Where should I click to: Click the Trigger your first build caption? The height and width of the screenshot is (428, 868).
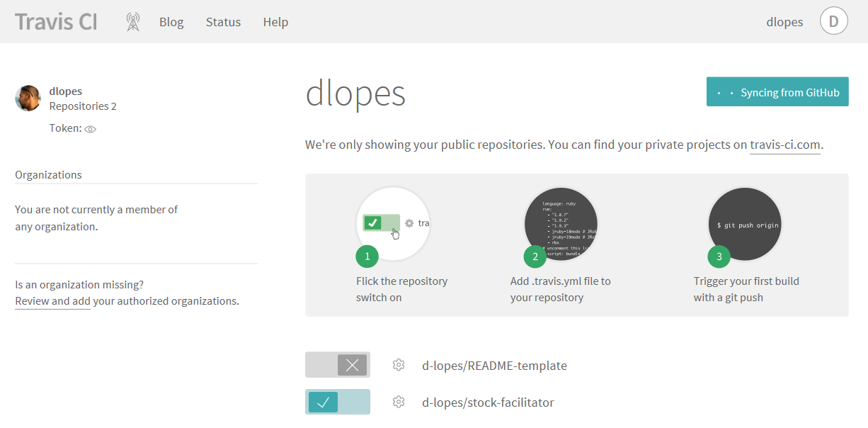[x=746, y=289]
